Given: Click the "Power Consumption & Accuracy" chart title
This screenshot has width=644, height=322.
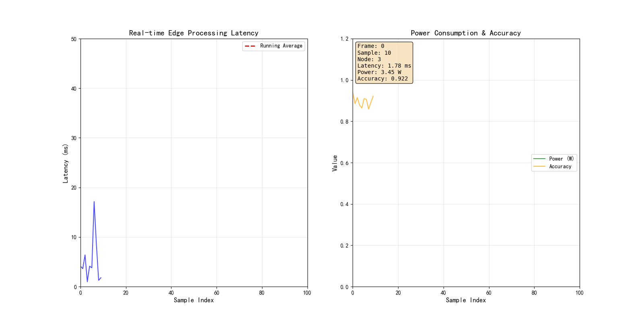Looking at the screenshot, I should (x=466, y=33).
